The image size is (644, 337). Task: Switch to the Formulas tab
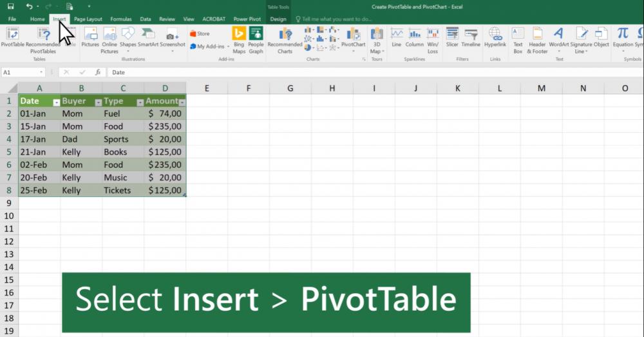(x=121, y=19)
